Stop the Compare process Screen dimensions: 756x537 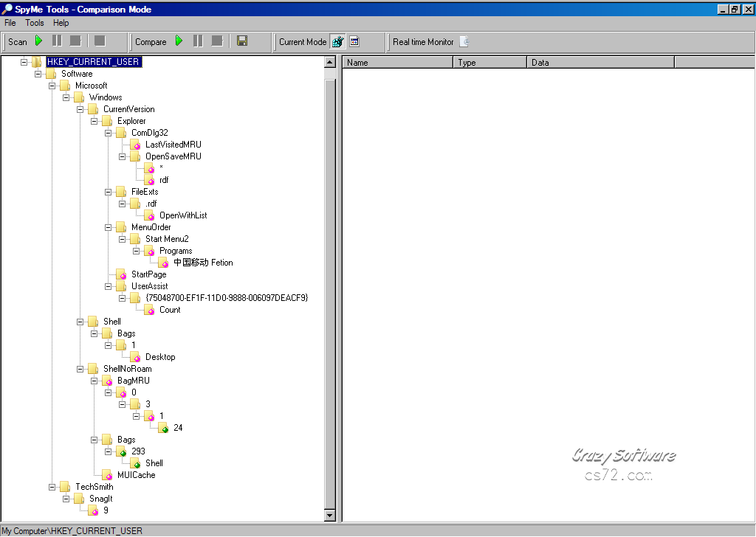click(x=217, y=41)
